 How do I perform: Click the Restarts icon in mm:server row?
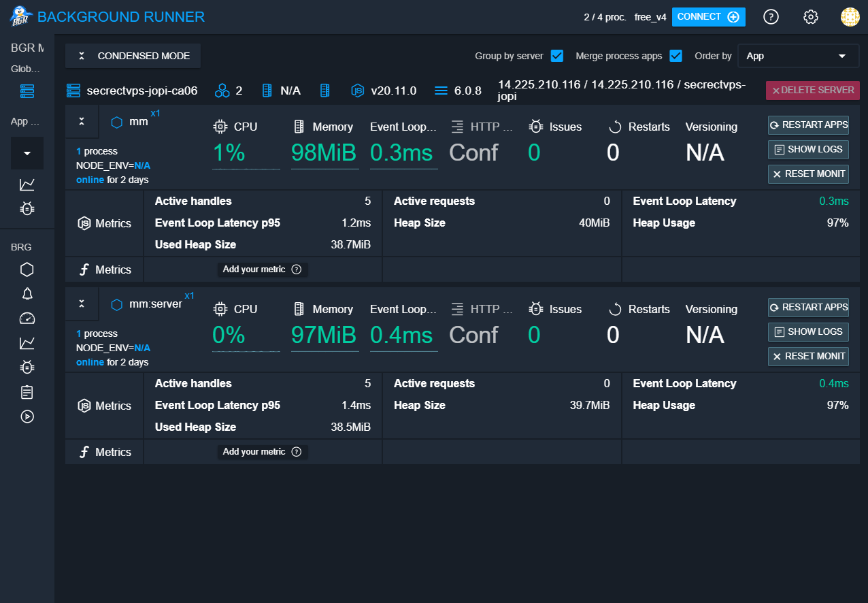point(615,310)
